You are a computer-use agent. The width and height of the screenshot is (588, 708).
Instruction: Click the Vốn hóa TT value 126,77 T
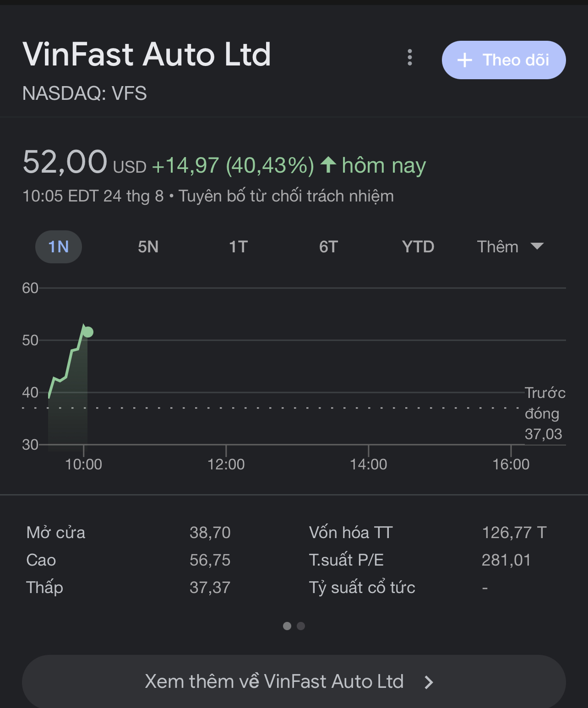(x=514, y=533)
